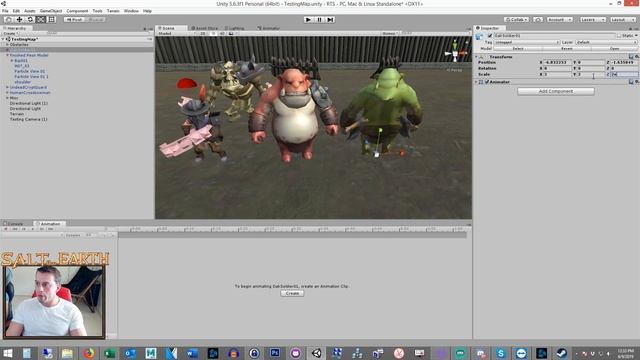Switch to the Console tab
This screenshot has height=360, width=640.
(x=13, y=224)
